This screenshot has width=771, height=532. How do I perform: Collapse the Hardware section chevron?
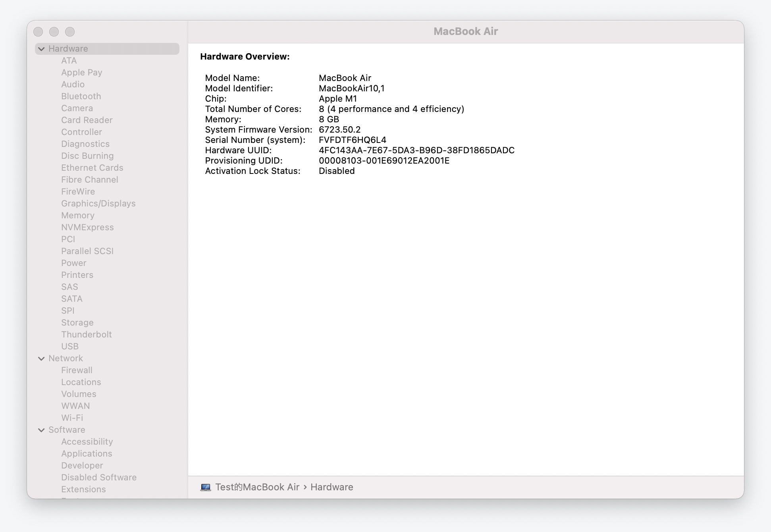coord(41,49)
